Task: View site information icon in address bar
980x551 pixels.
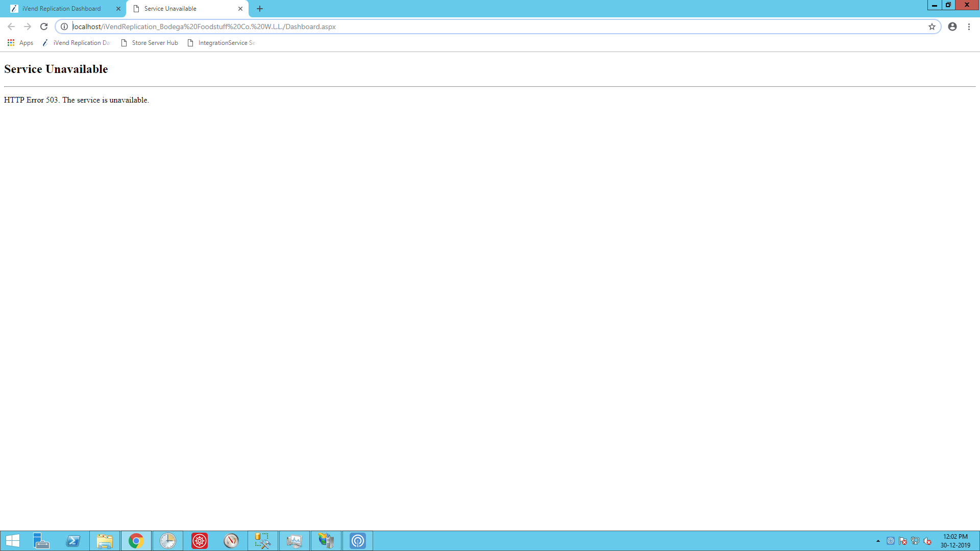Action: click(64, 27)
